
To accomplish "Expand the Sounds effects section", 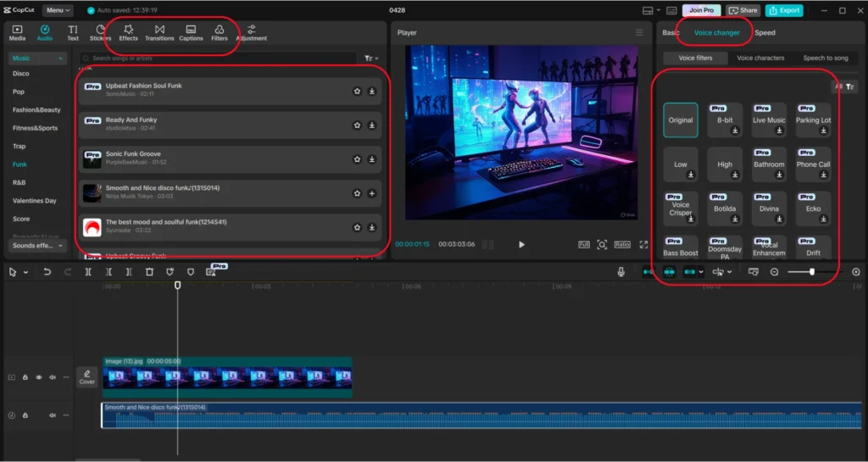I will coord(37,246).
